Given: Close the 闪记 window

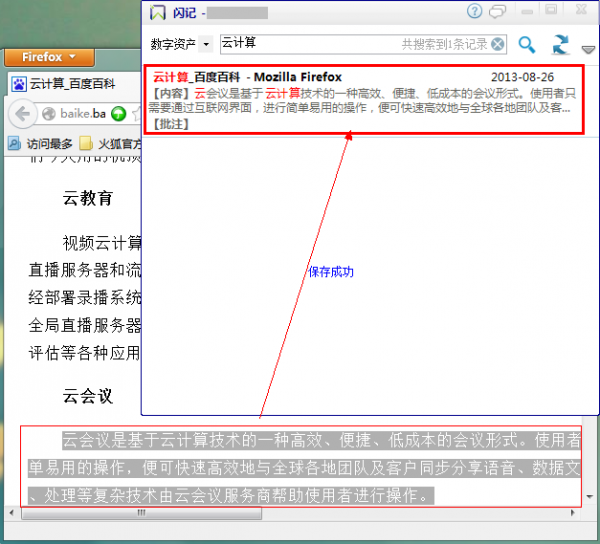Looking at the screenshot, I should tap(581, 10).
